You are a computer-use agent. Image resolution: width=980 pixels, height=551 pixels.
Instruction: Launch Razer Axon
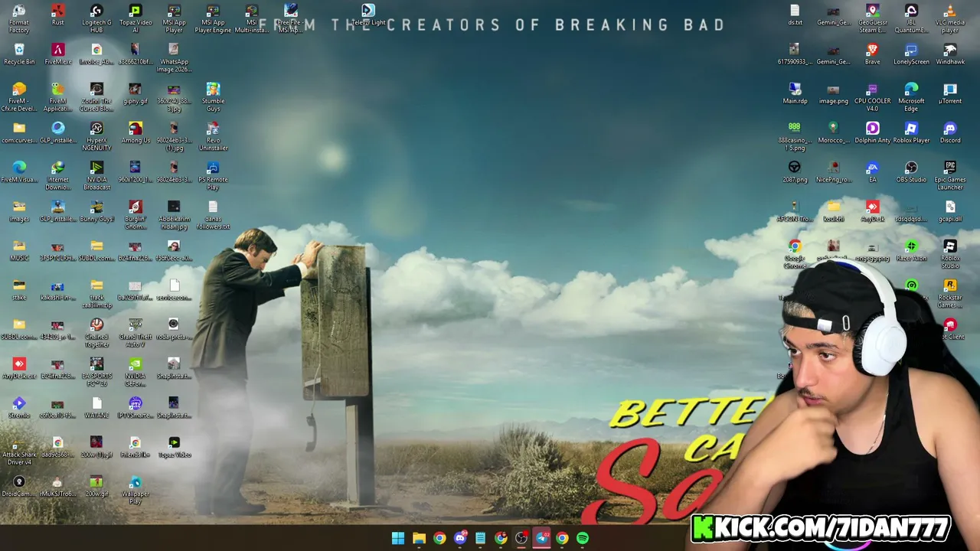pyautogui.click(x=911, y=250)
